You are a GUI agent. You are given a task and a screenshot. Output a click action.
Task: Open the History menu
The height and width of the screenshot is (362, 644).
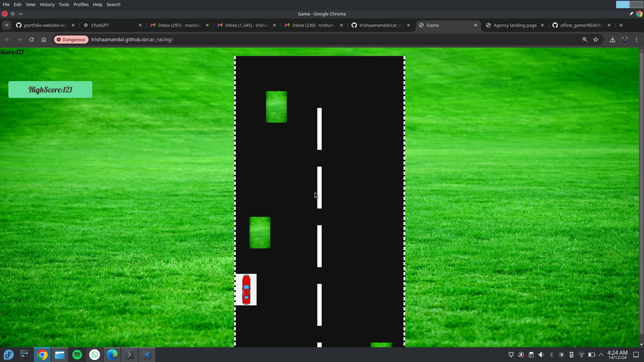point(47,4)
